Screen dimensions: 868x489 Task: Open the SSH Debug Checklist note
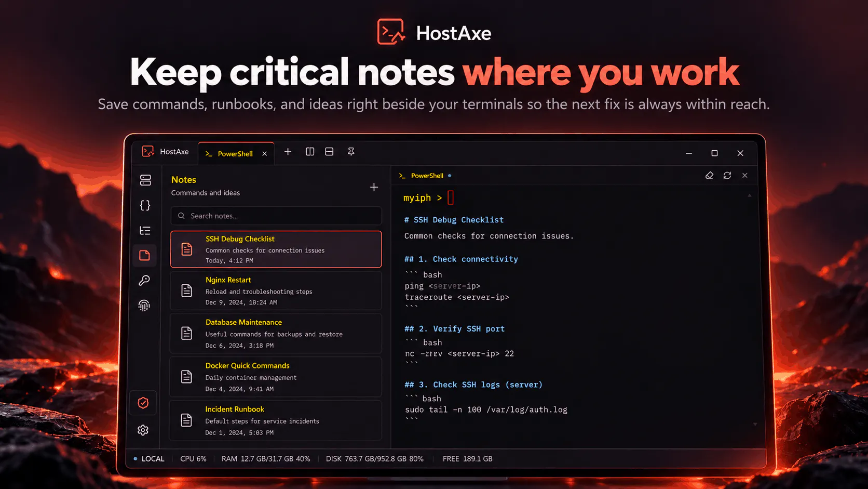point(276,249)
